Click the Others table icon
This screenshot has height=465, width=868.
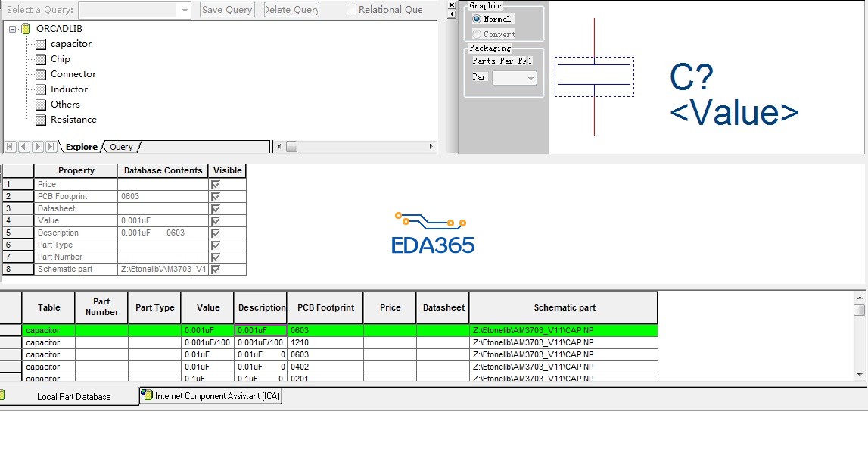(40, 105)
